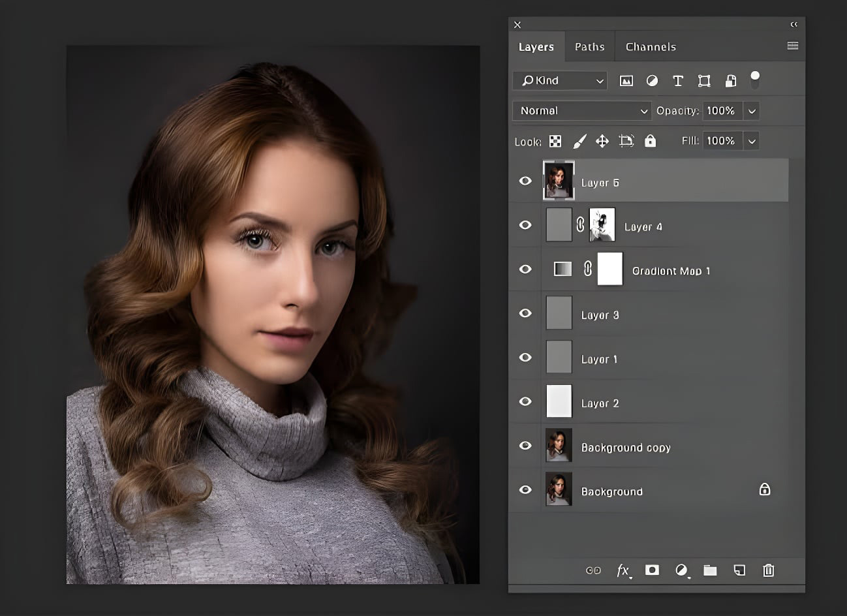847x616 pixels.
Task: Switch to the Layers tab
Action: (536, 47)
